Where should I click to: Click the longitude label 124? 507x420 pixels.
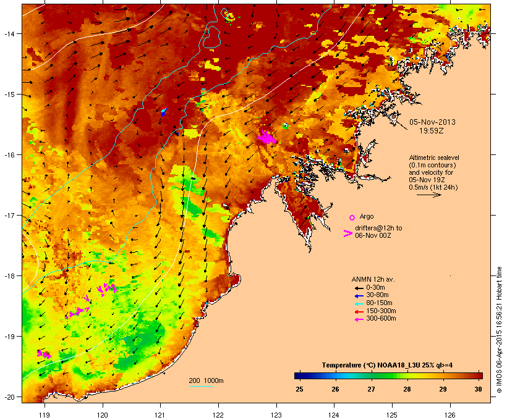[334, 415]
